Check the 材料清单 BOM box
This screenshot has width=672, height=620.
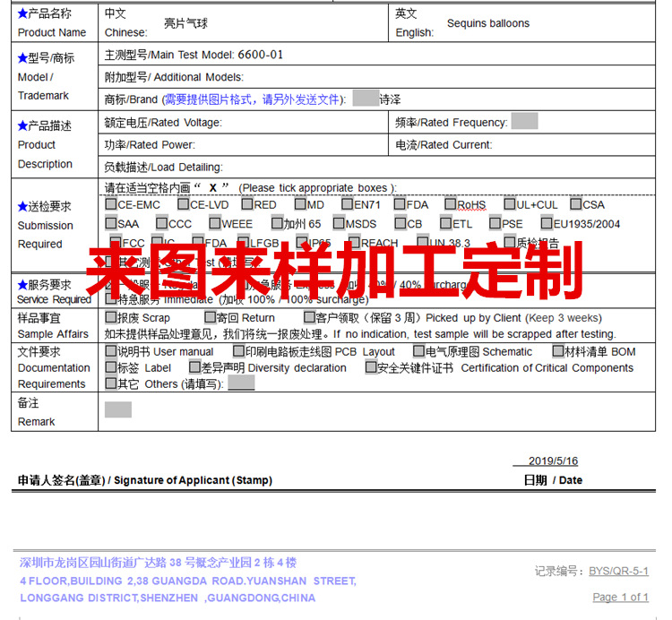[558, 351]
